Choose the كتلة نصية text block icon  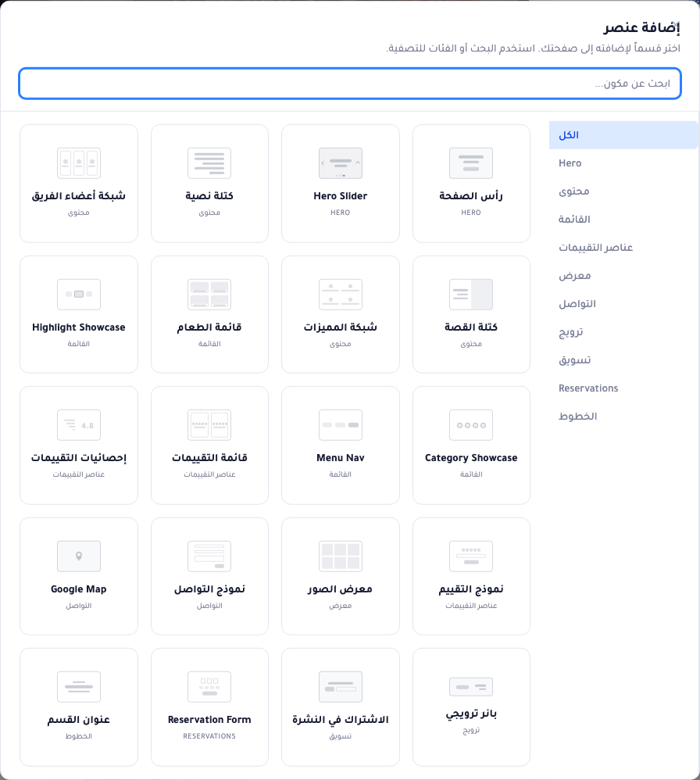209,163
